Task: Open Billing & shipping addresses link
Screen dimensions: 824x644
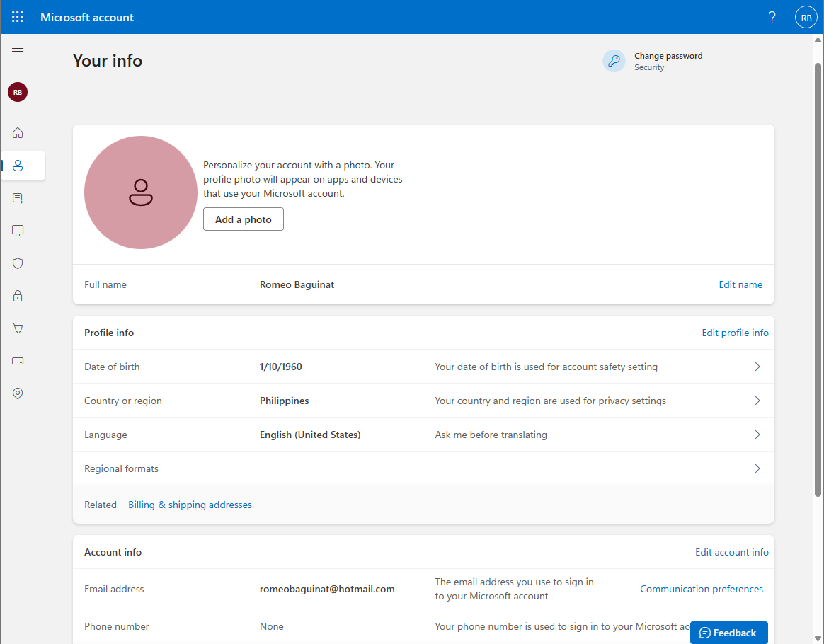Action: pyautogui.click(x=190, y=505)
